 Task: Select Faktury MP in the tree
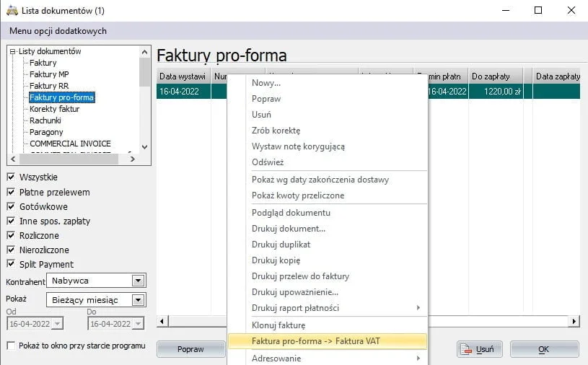point(49,74)
